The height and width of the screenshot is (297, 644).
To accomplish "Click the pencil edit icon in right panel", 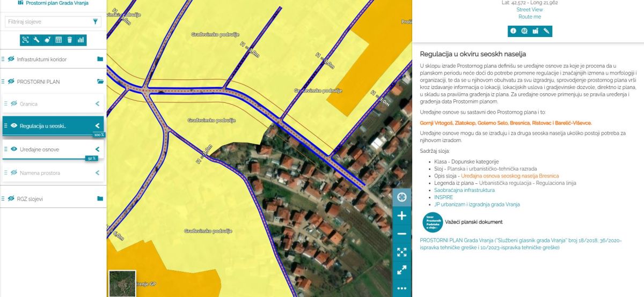I will point(546,31).
